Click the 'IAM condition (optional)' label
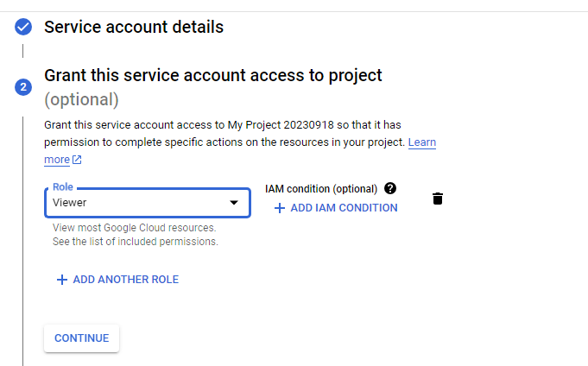The width and height of the screenshot is (588, 366). point(321,189)
